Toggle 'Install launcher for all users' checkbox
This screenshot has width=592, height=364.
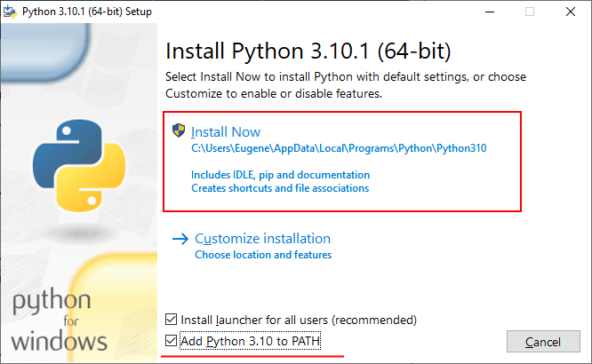coord(172,319)
